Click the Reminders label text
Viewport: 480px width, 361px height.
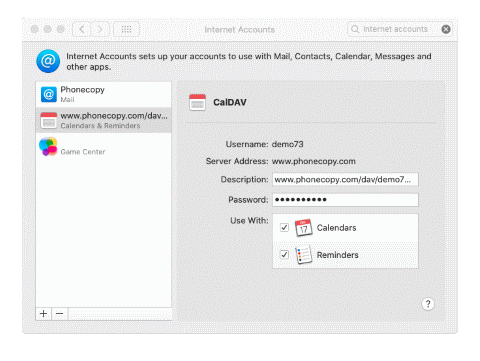tap(337, 255)
